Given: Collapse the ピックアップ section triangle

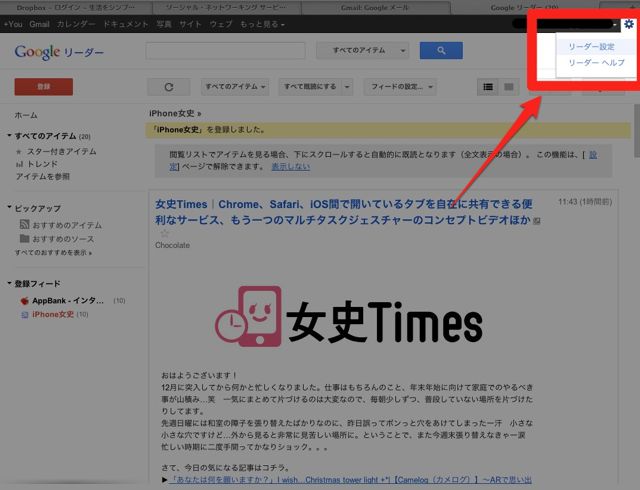Looking at the screenshot, I should coord(9,207).
